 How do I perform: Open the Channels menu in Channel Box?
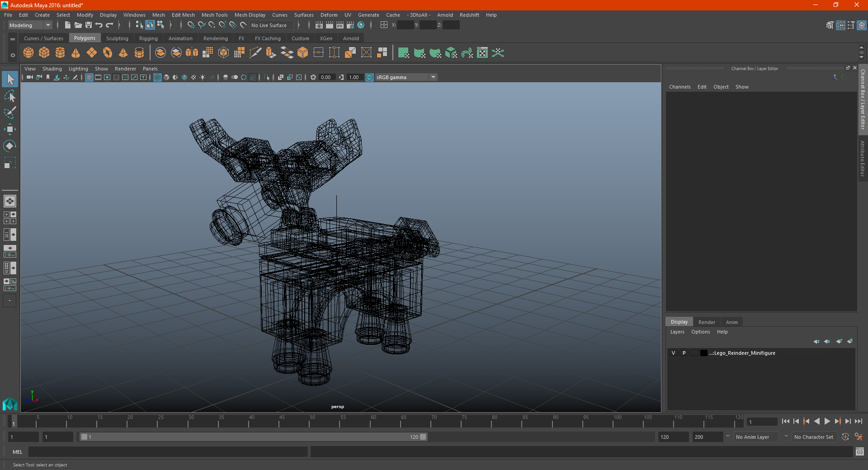[679, 87]
